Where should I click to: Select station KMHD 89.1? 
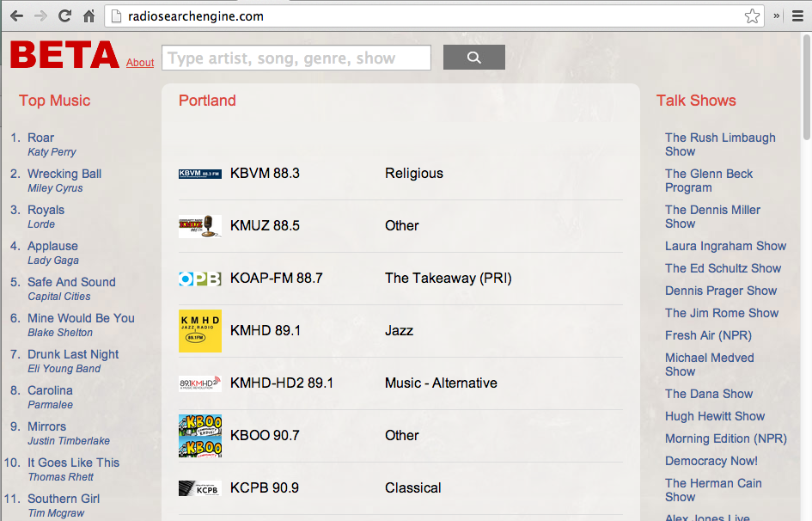266,330
